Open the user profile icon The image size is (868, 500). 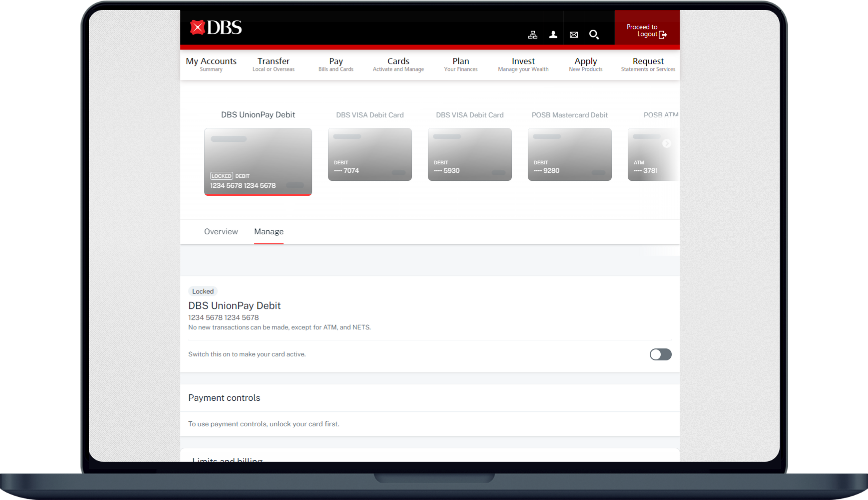coord(553,35)
